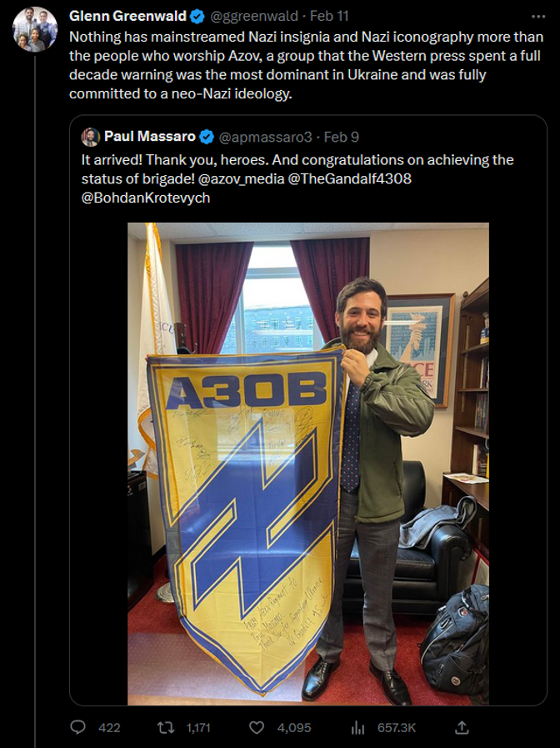
Task: Open Paul Massaro's small profile avatar
Action: coord(90,137)
